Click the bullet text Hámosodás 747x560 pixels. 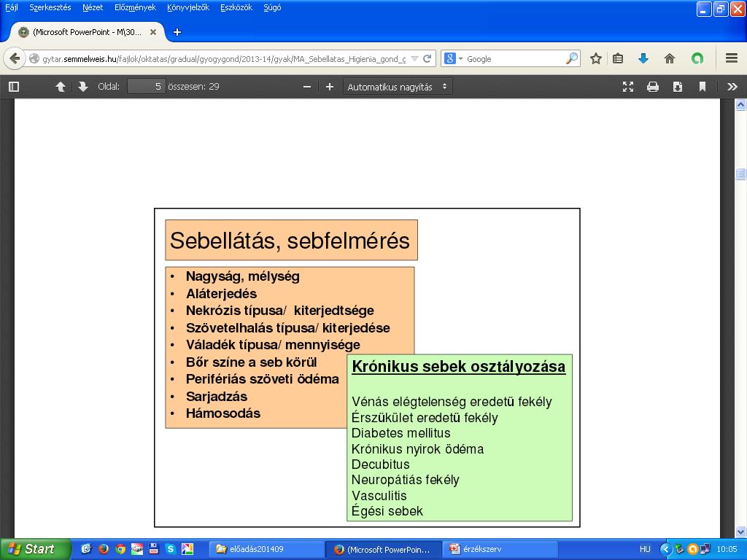tap(223, 413)
